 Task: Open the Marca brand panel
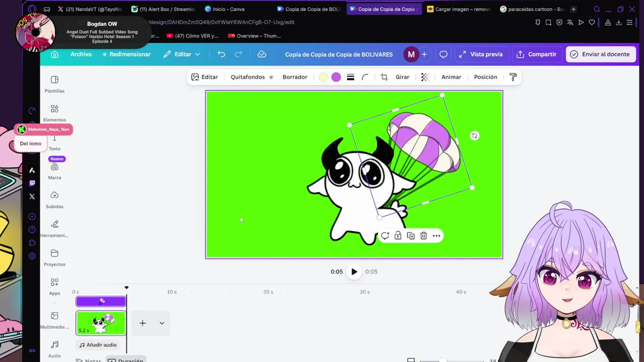54,171
